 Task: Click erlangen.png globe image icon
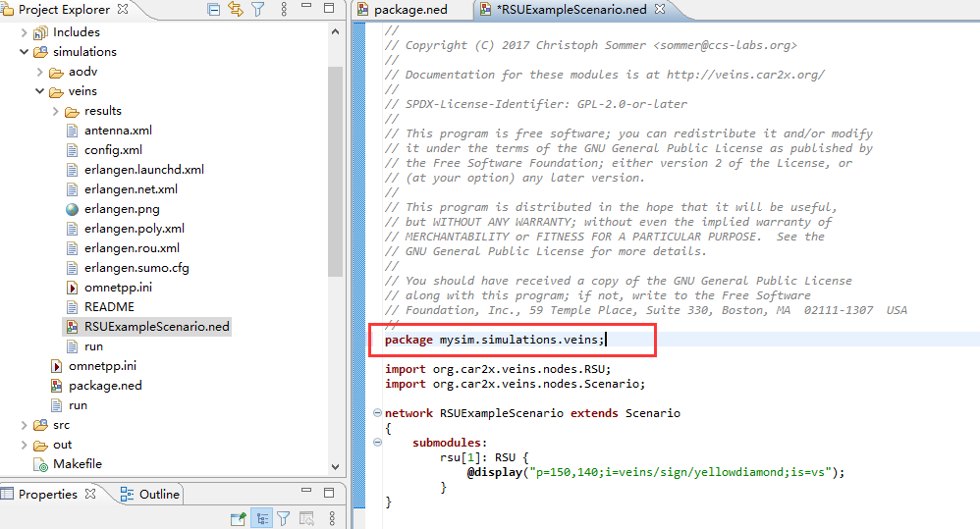point(72,209)
